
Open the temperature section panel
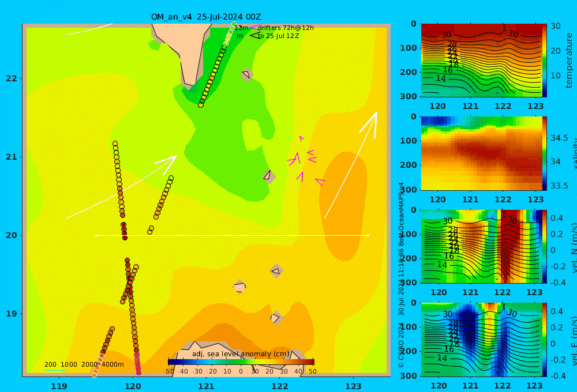[481, 61]
